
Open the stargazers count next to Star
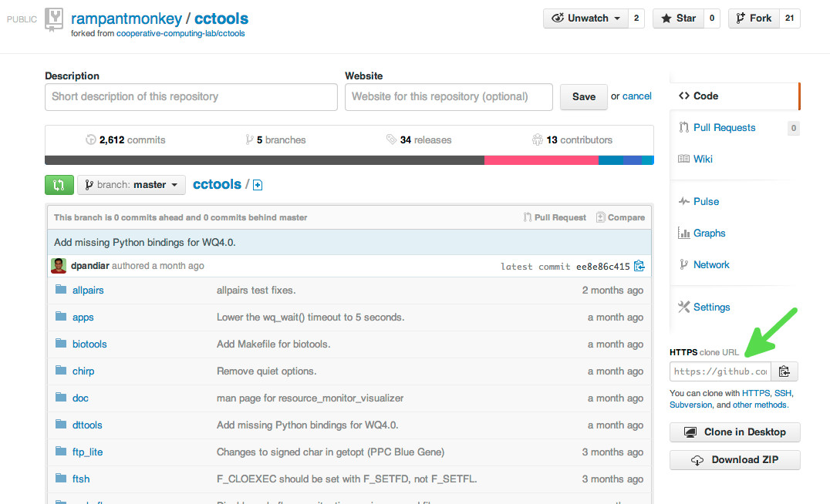712,18
